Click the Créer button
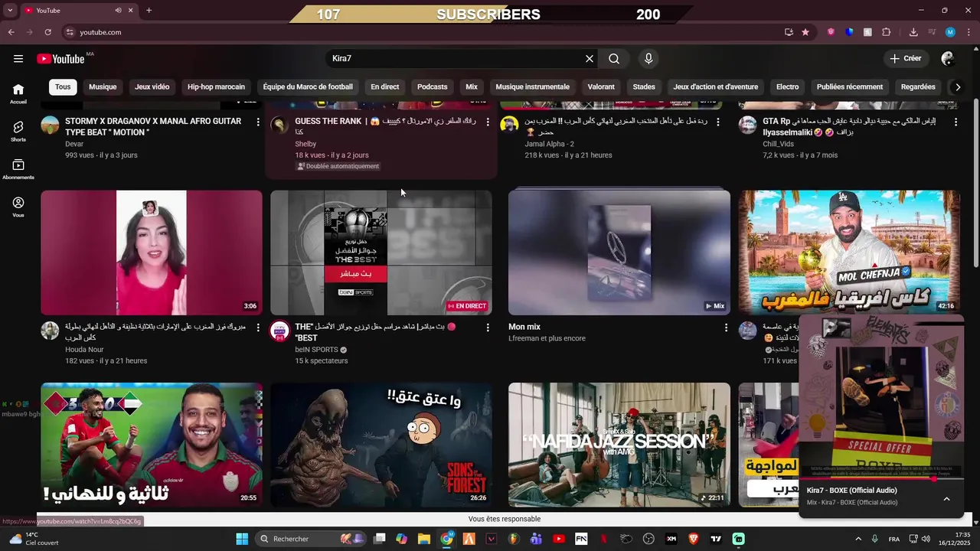Image resolution: width=980 pixels, height=551 pixels. [x=906, y=58]
